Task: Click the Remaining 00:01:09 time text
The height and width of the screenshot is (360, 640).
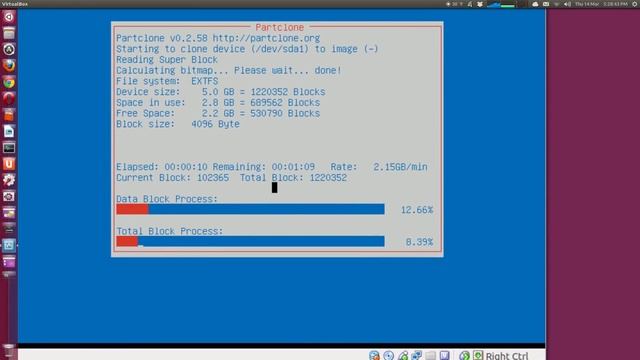Action: point(264,167)
